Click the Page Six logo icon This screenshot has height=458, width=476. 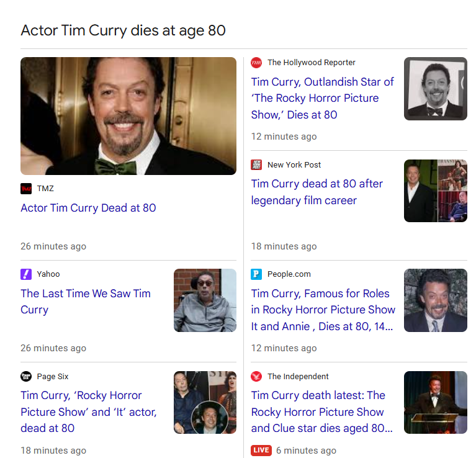click(x=26, y=376)
